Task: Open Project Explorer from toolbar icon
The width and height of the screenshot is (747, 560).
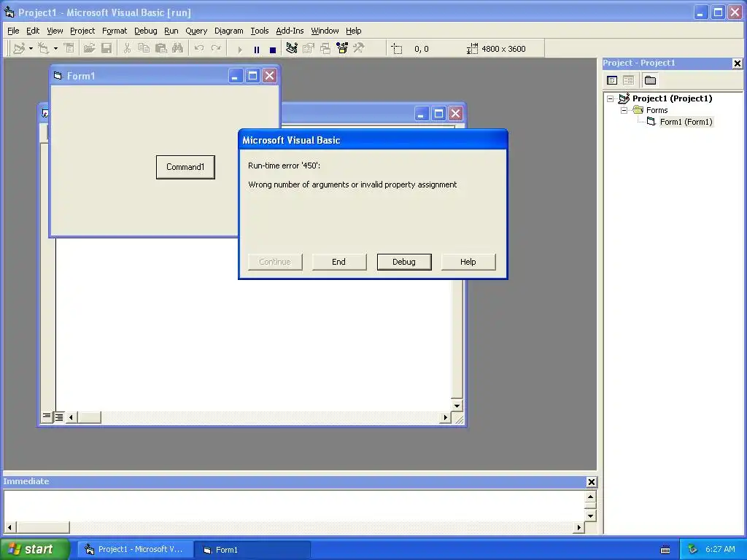Action: [292, 49]
